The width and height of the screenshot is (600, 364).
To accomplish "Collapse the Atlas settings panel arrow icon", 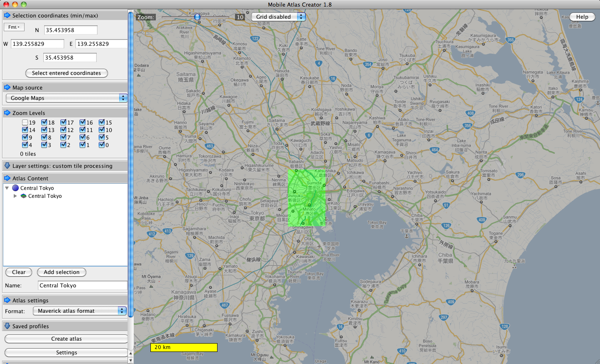I will tap(7, 300).
